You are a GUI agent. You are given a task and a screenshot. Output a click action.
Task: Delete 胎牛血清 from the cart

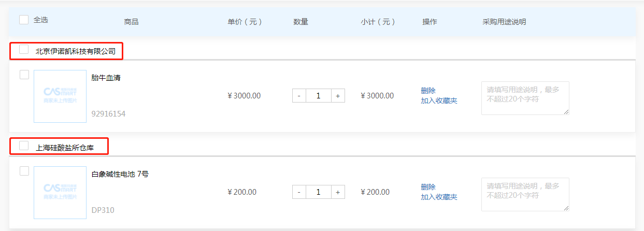(428, 91)
